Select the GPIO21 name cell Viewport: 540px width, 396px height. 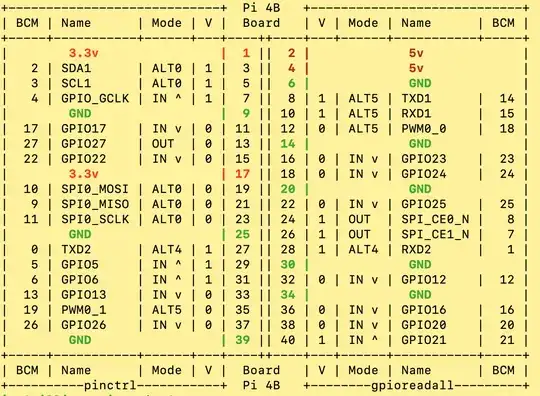click(424, 340)
